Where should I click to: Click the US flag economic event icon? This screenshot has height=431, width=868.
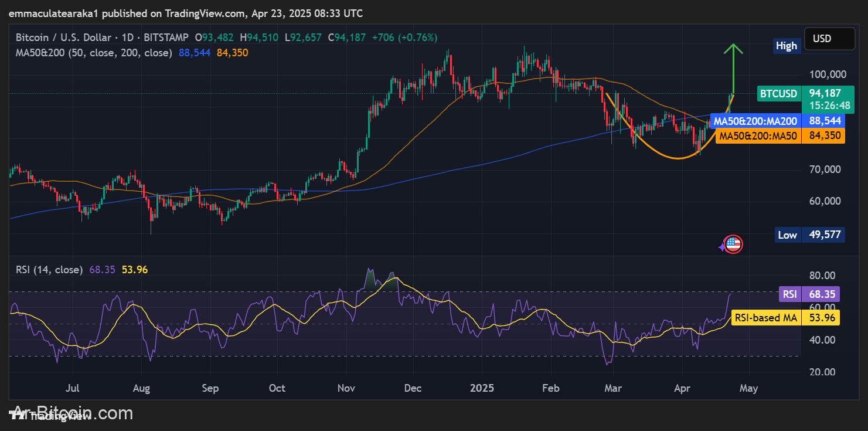[x=734, y=245]
